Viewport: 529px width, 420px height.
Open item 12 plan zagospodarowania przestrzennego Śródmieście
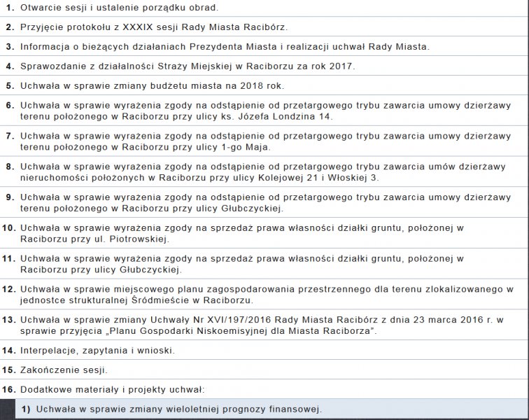(x=264, y=295)
